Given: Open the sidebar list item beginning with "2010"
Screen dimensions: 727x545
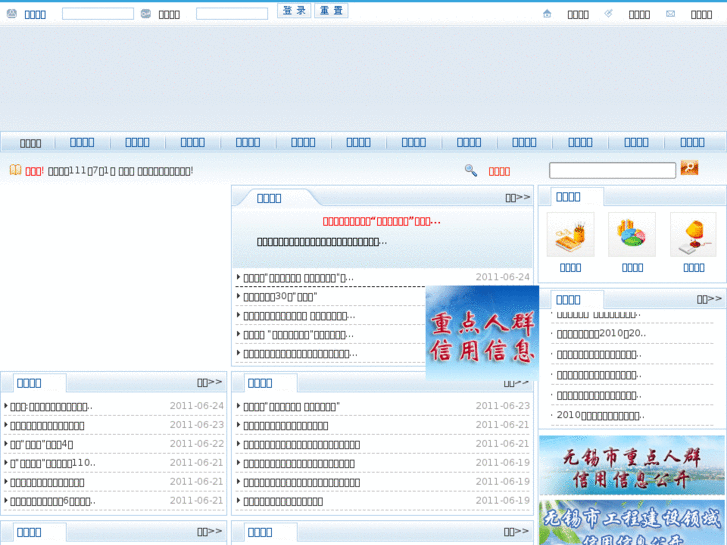Looking at the screenshot, I should [600, 415].
